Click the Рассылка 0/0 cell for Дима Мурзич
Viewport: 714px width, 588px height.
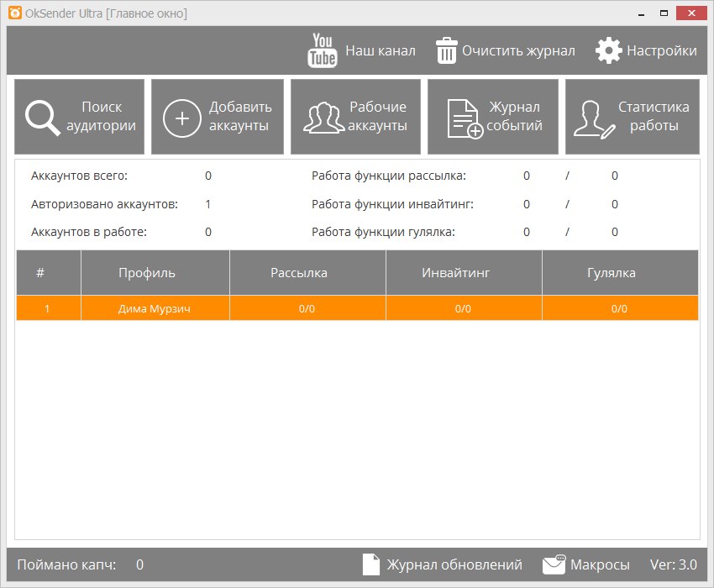pyautogui.click(x=307, y=308)
